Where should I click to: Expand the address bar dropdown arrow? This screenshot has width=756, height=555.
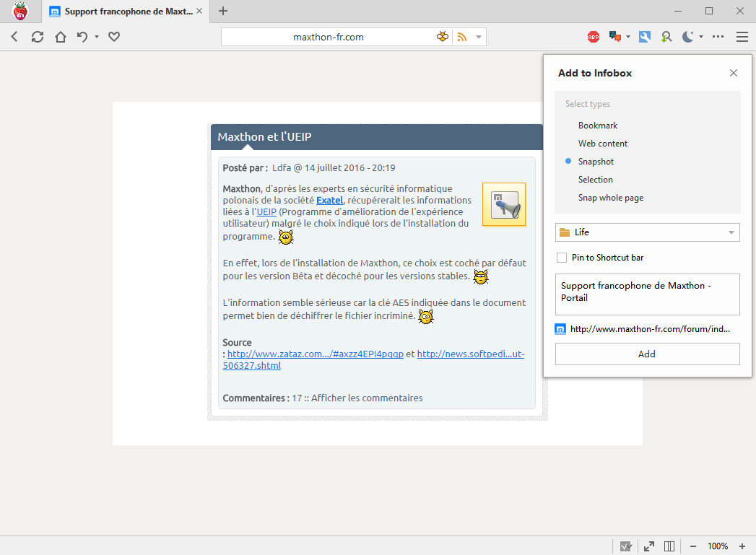pos(479,37)
